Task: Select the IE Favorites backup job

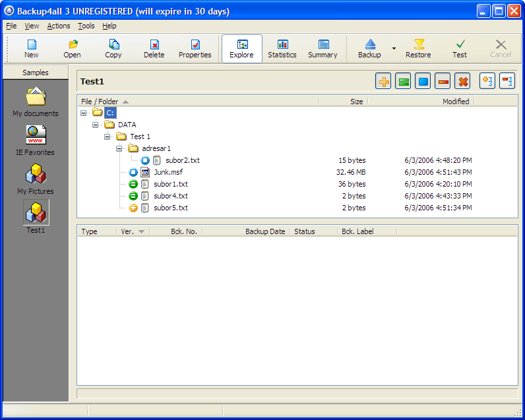Action: point(36,140)
